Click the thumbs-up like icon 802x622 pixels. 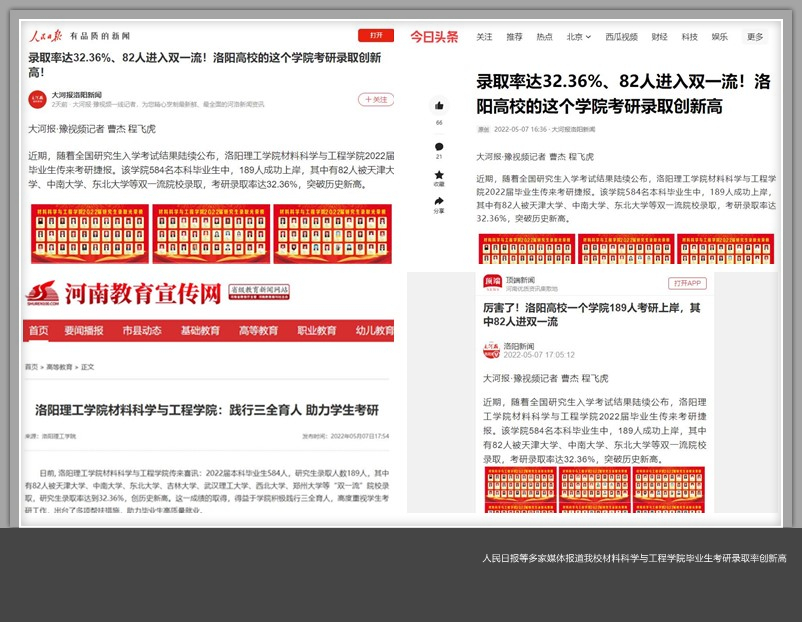pos(438,106)
